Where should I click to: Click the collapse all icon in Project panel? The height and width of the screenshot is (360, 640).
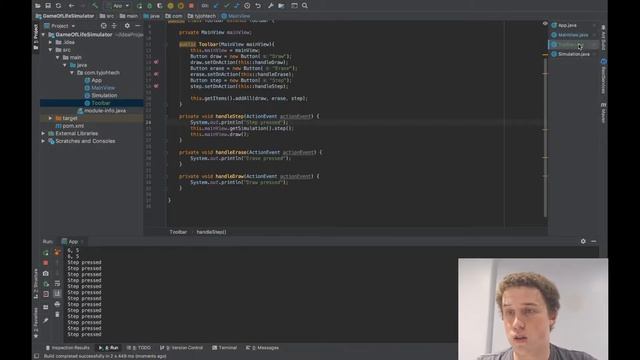[x=114, y=26]
